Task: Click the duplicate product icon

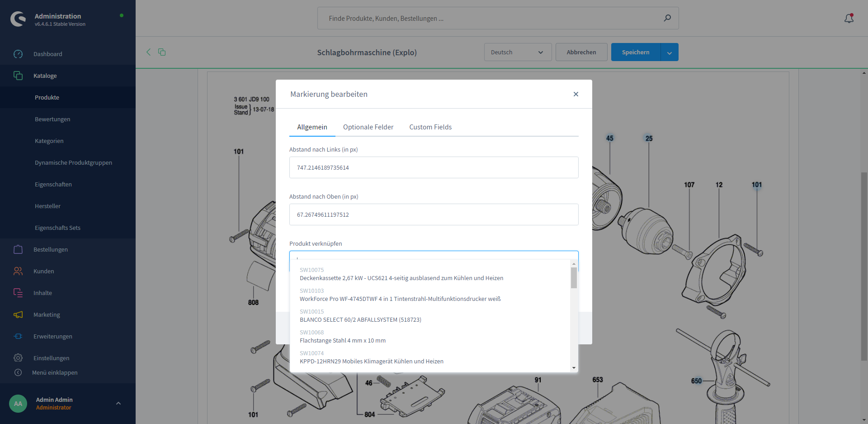Action: 162,52
